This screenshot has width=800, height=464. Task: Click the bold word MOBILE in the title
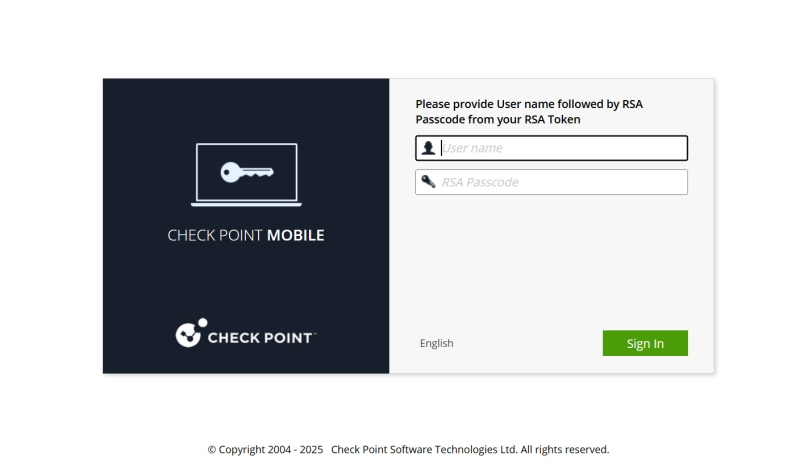click(296, 236)
